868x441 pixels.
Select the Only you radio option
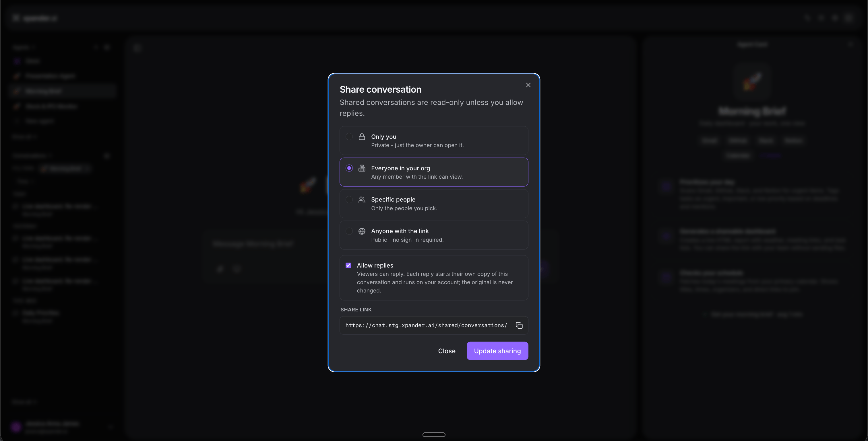click(x=349, y=136)
